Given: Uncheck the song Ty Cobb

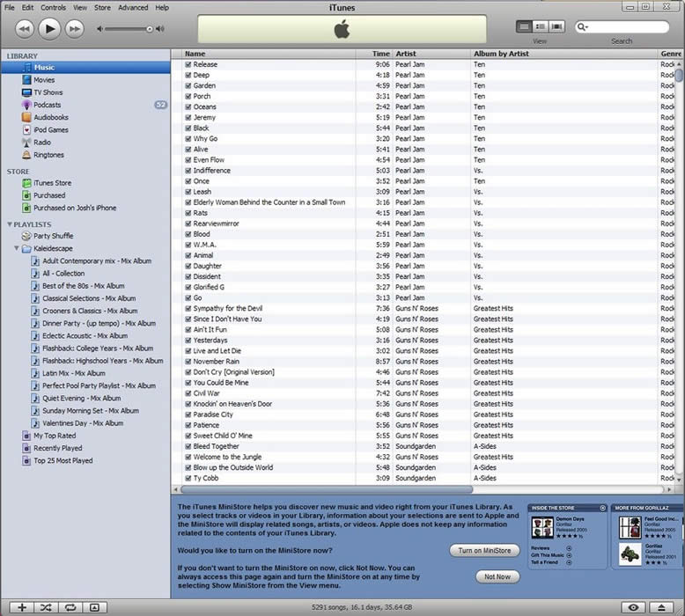Looking at the screenshot, I should pyautogui.click(x=188, y=478).
